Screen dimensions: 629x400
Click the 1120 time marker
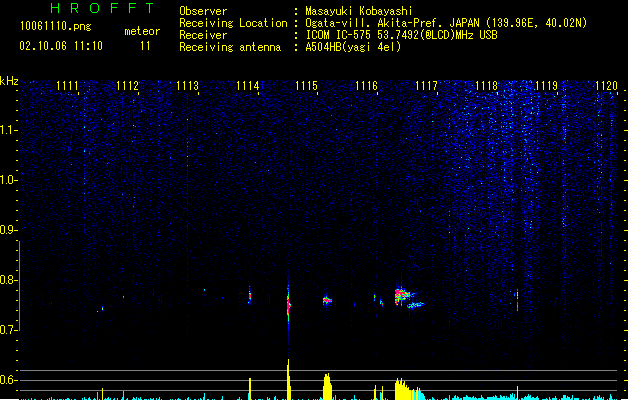(x=607, y=86)
